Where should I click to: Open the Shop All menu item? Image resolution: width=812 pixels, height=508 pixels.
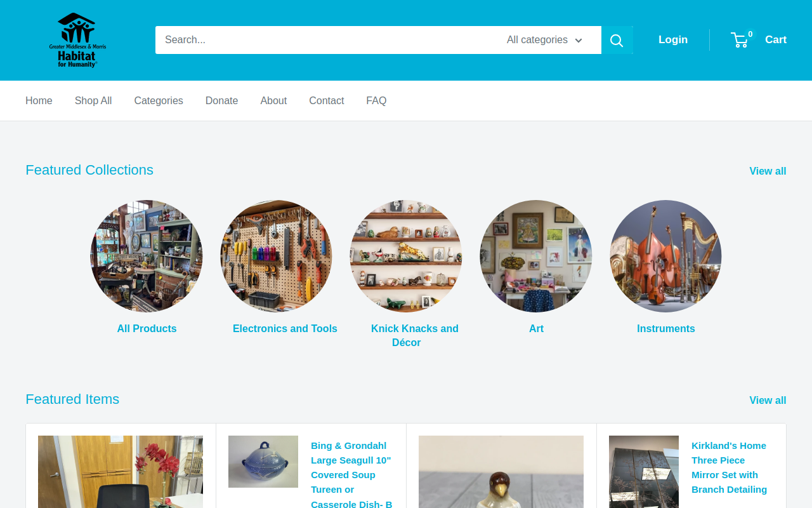click(x=93, y=100)
